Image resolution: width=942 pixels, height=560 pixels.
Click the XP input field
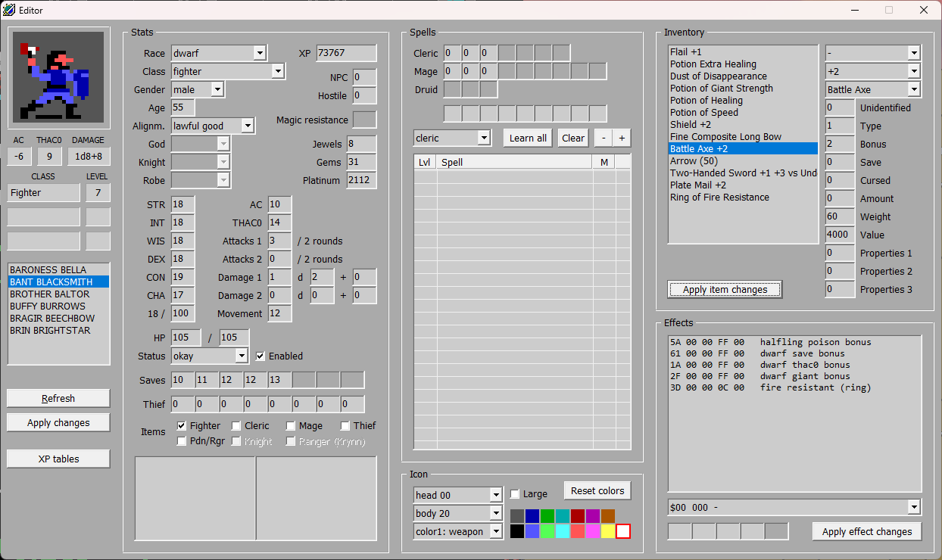click(346, 53)
